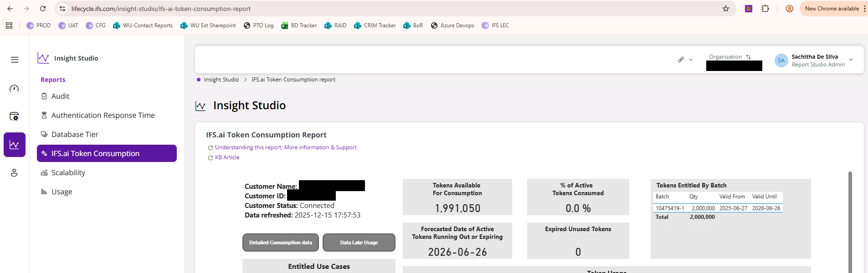The height and width of the screenshot is (273, 868).
Task: Click forecasted date 2026-06-26 card value
Action: [457, 252]
